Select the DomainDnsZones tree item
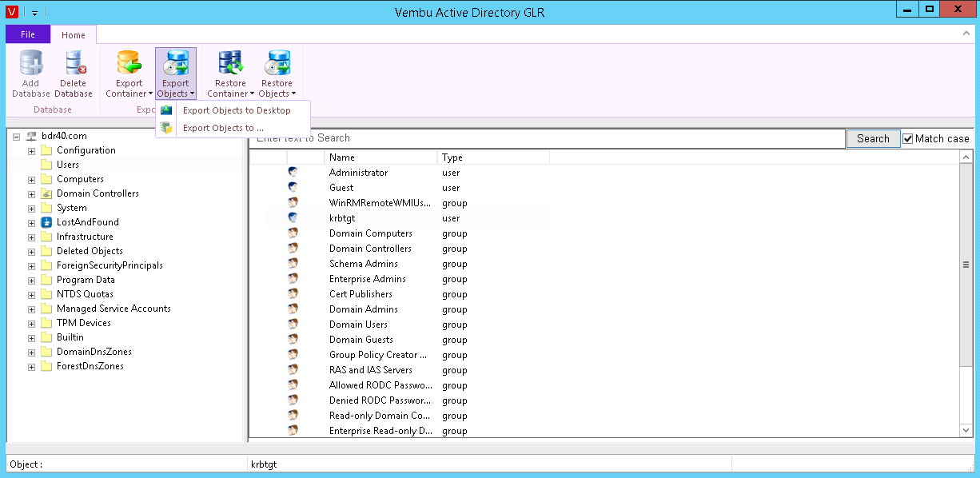 click(x=94, y=352)
